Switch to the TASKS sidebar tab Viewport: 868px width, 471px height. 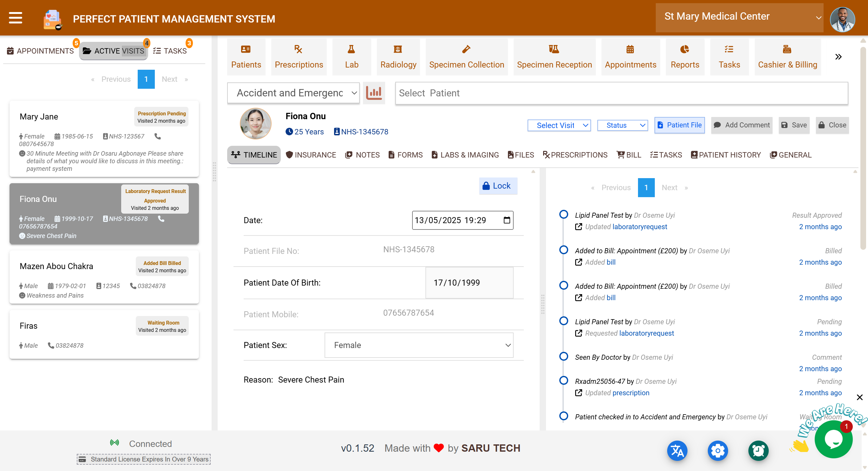170,51
